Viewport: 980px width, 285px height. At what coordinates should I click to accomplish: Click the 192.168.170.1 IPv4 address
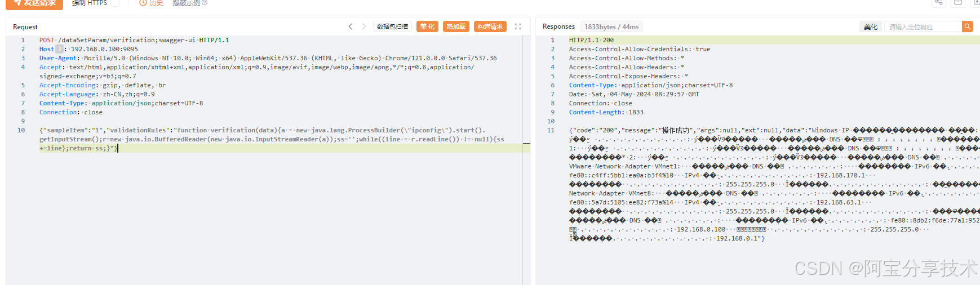(x=840, y=175)
